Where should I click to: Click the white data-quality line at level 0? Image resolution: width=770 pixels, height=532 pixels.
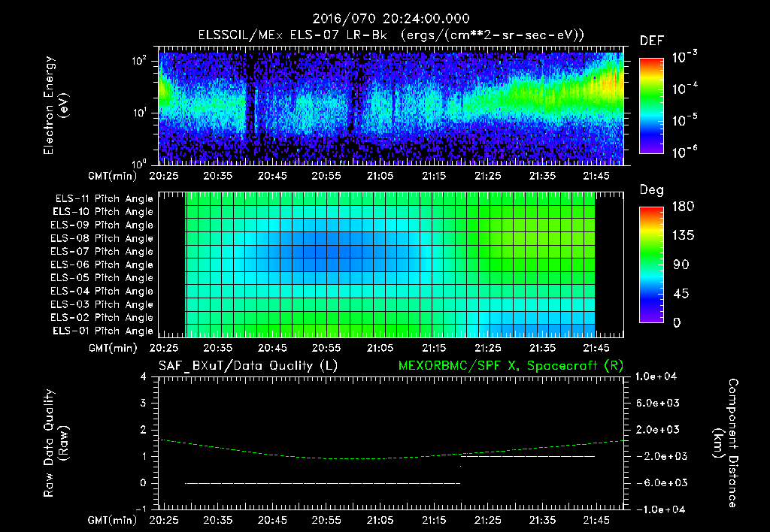click(323, 483)
